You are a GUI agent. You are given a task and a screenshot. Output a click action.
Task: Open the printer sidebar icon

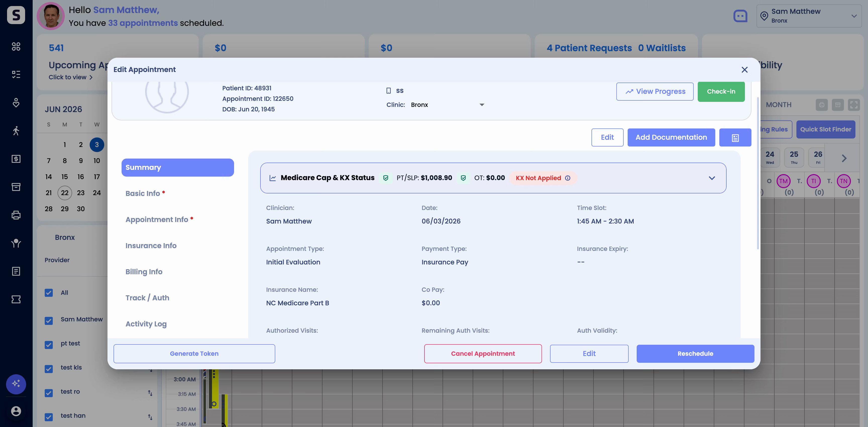click(x=16, y=215)
